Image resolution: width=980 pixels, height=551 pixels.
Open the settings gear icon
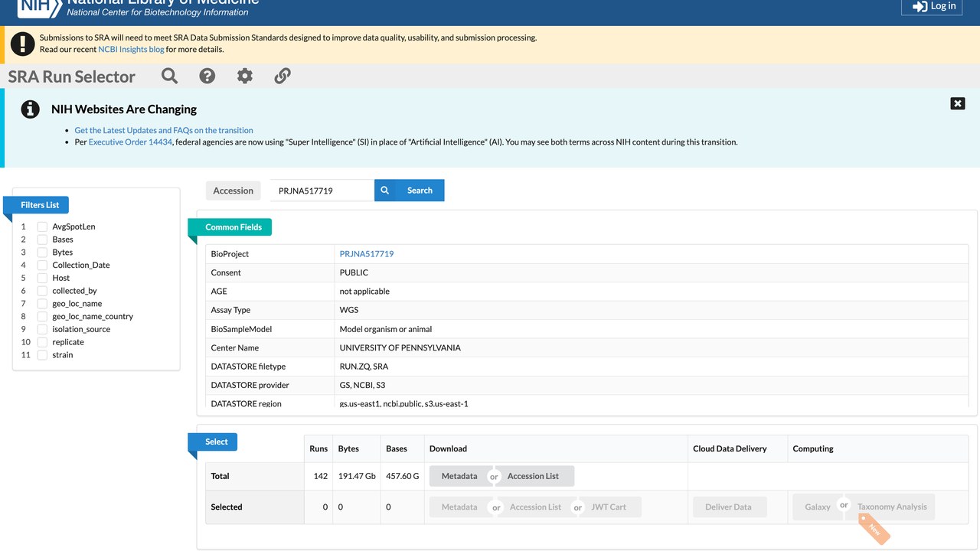click(244, 76)
